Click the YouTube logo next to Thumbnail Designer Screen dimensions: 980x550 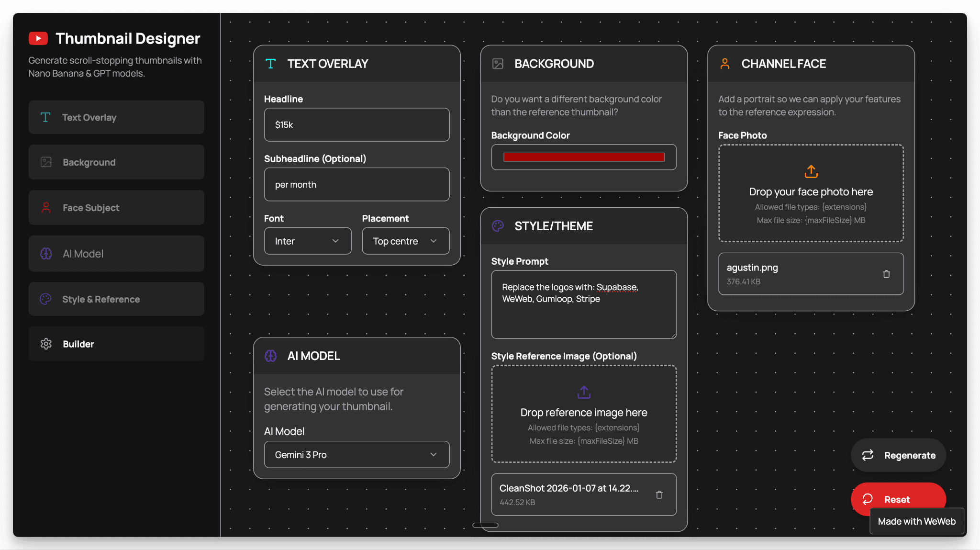38,38
